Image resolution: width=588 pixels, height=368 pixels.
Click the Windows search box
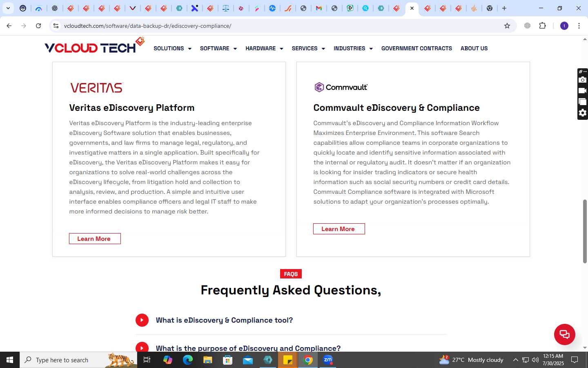pos(78,360)
